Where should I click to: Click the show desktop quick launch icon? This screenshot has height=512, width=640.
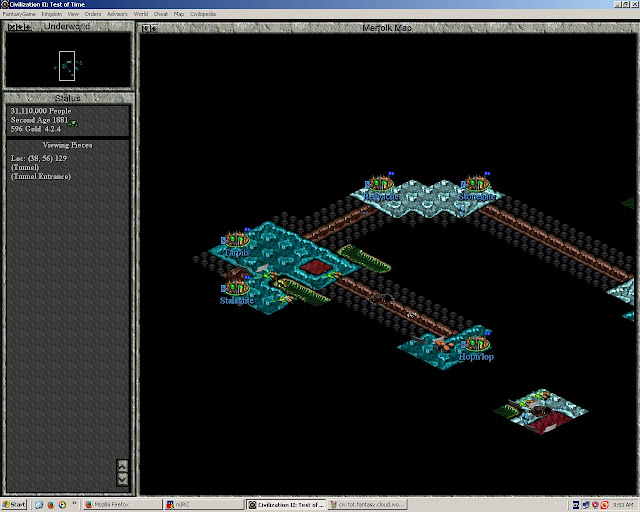pos(39,505)
